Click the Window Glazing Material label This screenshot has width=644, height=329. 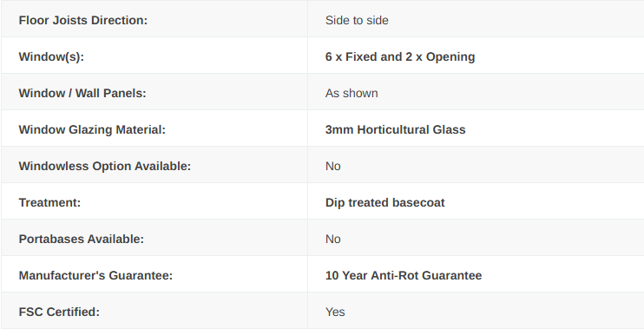(92, 130)
